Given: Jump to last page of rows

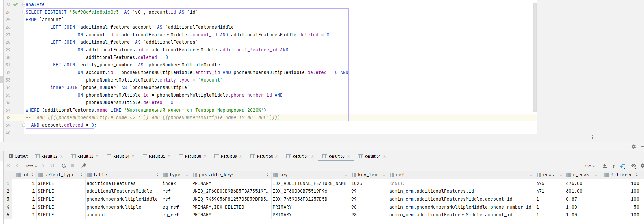Looking at the screenshot, I should click(x=52, y=166).
